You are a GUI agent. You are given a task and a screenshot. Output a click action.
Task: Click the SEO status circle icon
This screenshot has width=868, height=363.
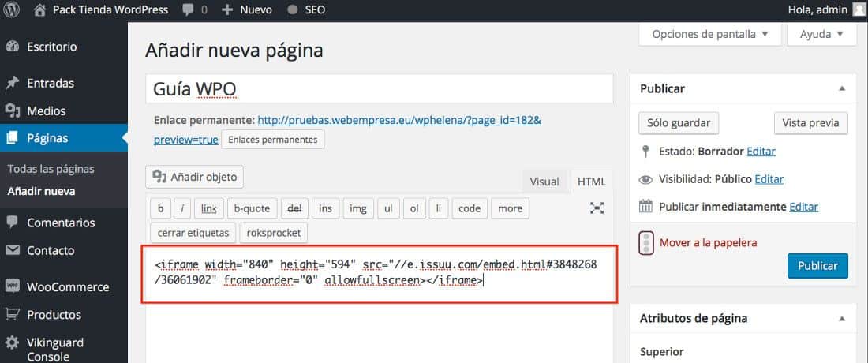[293, 10]
